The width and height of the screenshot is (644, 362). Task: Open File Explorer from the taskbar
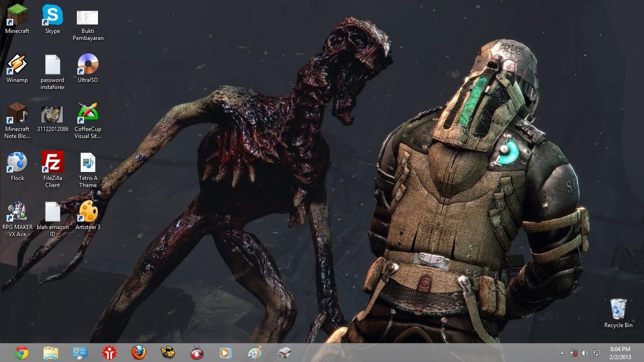51,353
